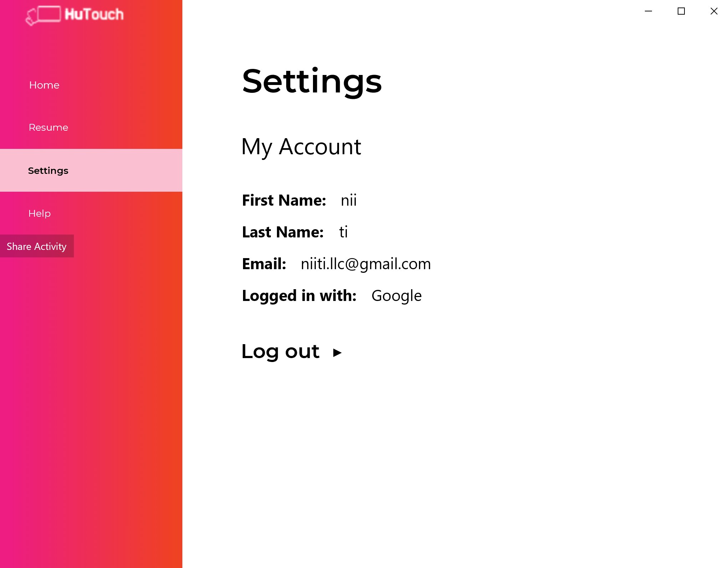Maximize the HuTouch window
Screen dimensions: 728x568
pos(681,11)
